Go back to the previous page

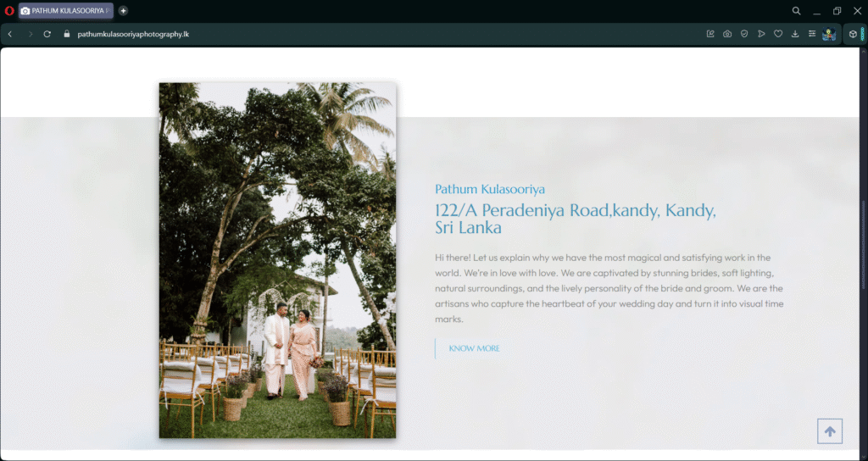pos(10,34)
